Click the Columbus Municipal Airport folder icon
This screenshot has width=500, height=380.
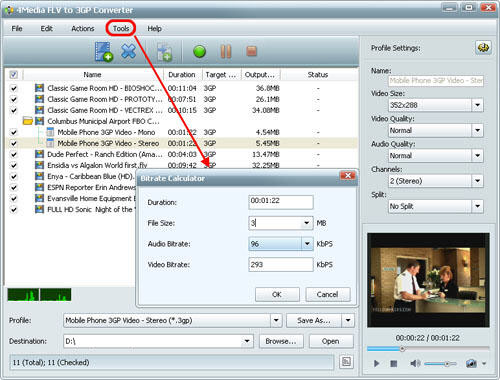[27, 121]
